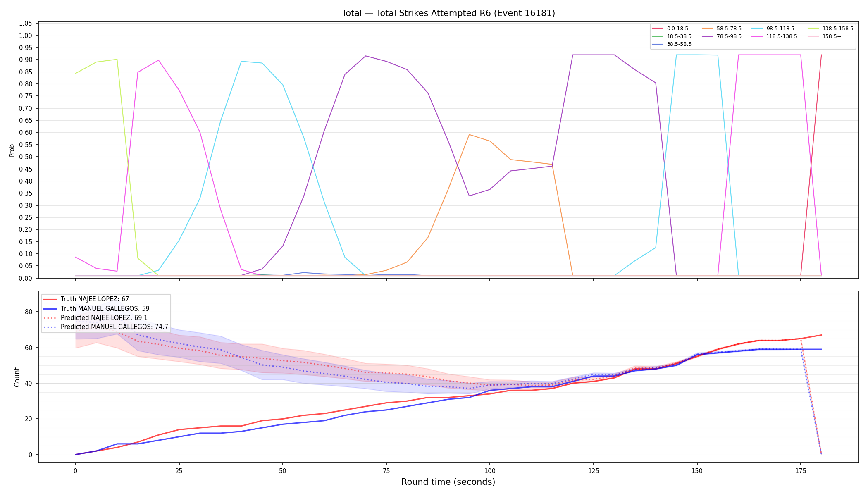Click the '50' tick on the round time axis
868x496 pixels.
pyautogui.click(x=283, y=470)
